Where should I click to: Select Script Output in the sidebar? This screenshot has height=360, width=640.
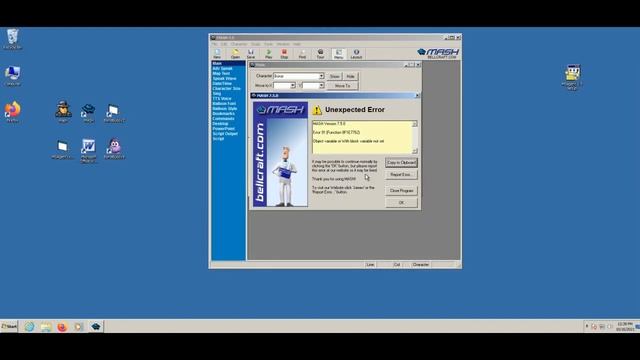[x=228, y=133]
